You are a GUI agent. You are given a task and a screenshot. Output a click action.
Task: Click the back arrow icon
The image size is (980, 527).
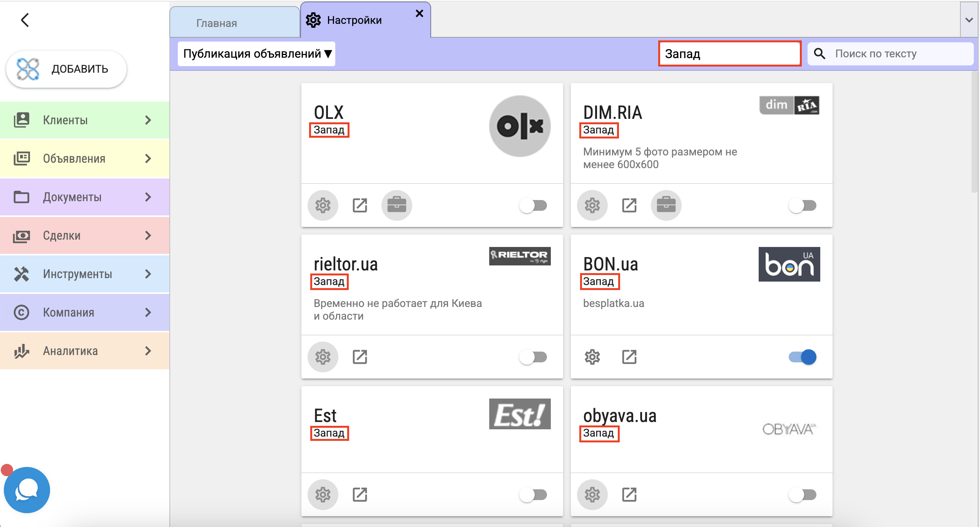pyautogui.click(x=25, y=20)
